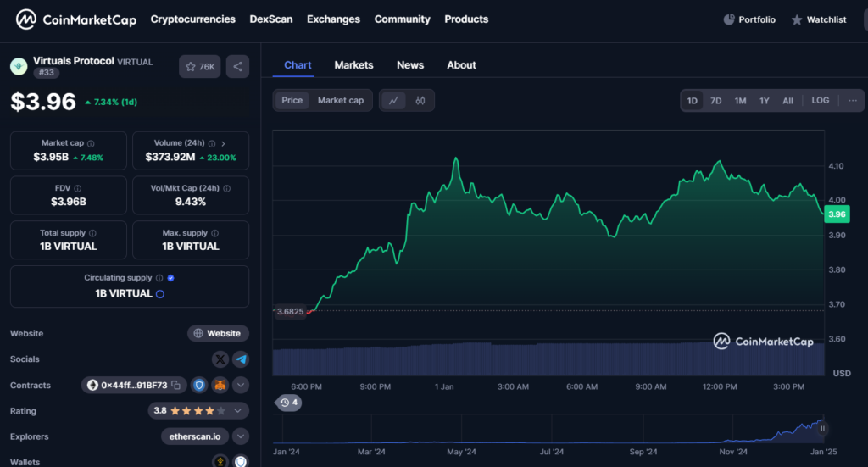Switch to the candlestick chart view
This screenshot has width=868, height=467.
420,100
